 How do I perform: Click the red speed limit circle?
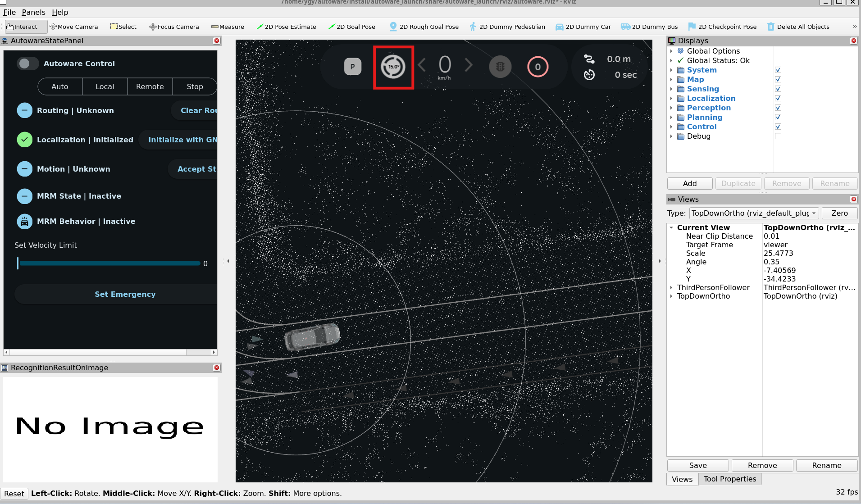coord(538,67)
